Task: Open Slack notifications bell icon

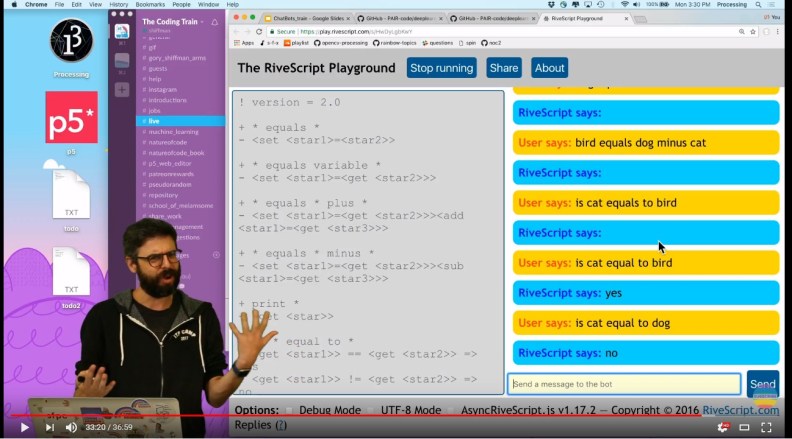Action: pos(215,22)
